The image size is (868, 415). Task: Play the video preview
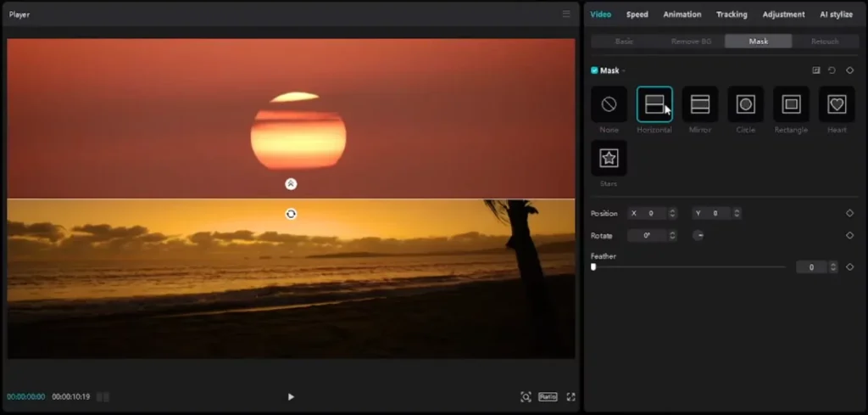click(x=291, y=396)
